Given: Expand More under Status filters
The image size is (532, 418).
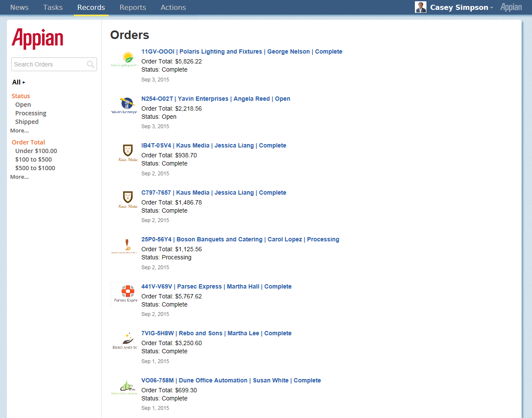Looking at the screenshot, I should [x=20, y=131].
